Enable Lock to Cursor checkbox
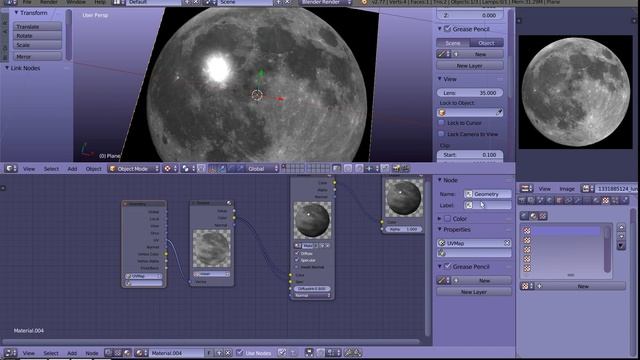 click(441, 122)
